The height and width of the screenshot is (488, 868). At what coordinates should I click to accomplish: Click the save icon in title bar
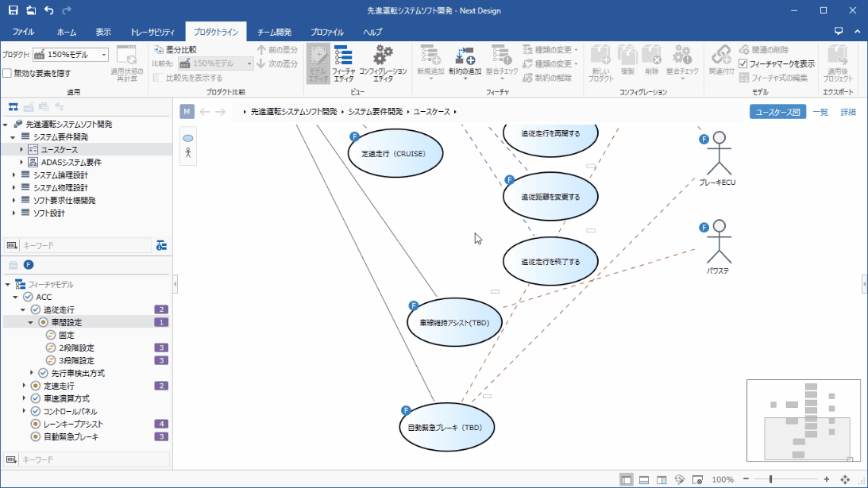pos(12,10)
